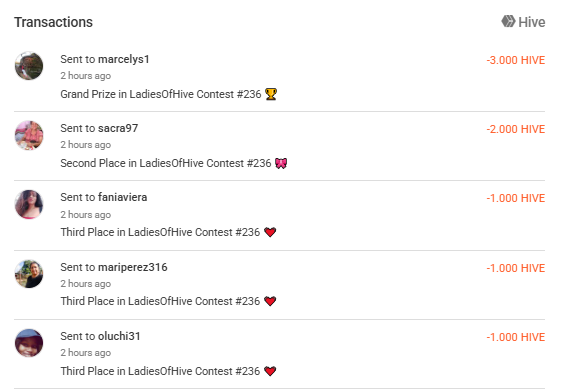Click the pink ribbon emoji in Second Place memo
The image size is (561, 390).
tap(281, 163)
